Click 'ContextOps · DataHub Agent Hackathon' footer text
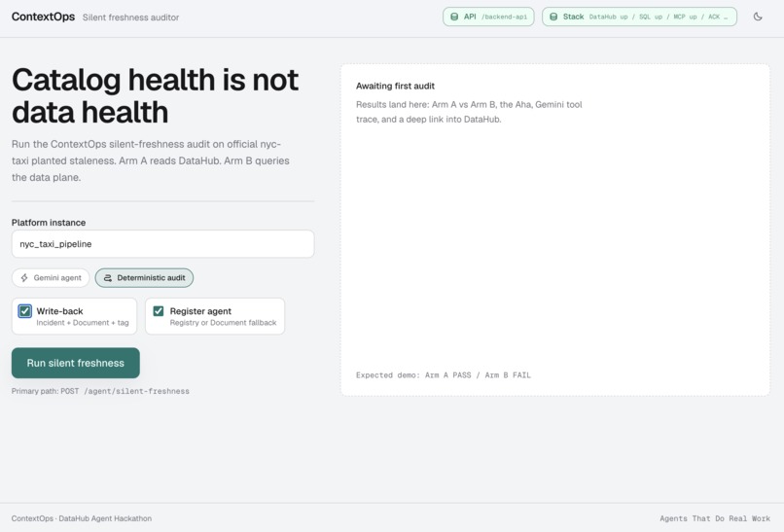 [x=82, y=518]
